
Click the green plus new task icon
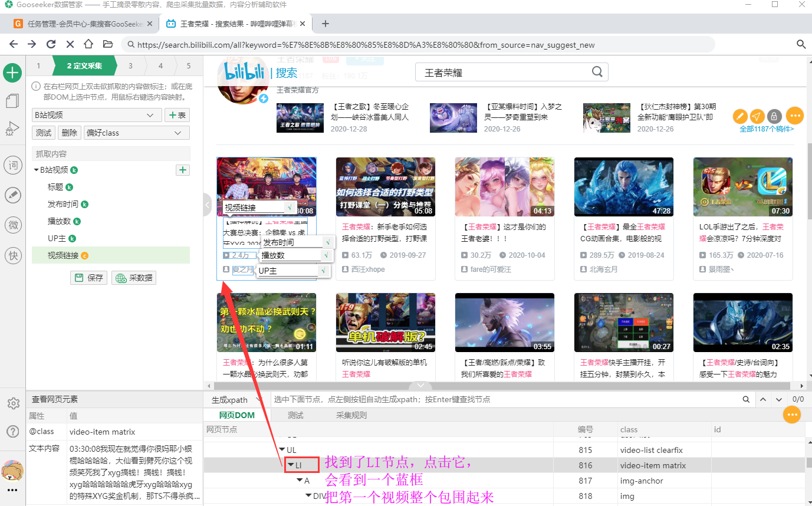coord(12,73)
